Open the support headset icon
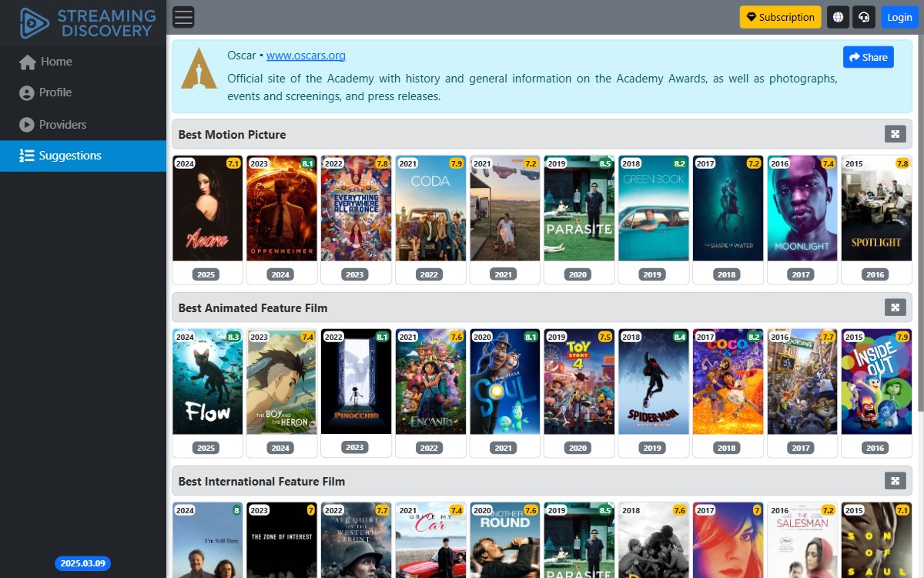The height and width of the screenshot is (578, 924). 865,17
